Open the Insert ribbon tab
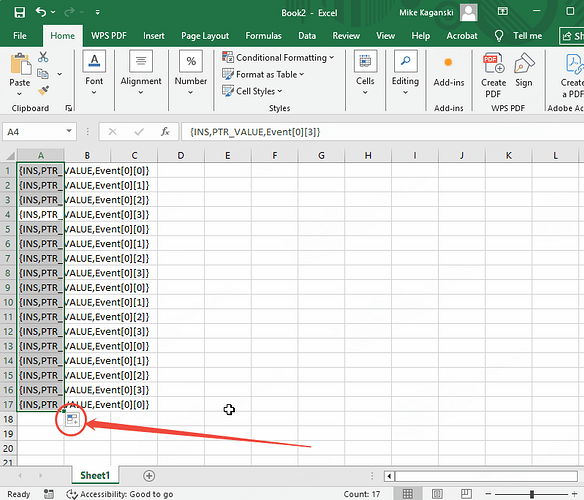Image resolution: width=584 pixels, height=500 pixels. point(154,36)
